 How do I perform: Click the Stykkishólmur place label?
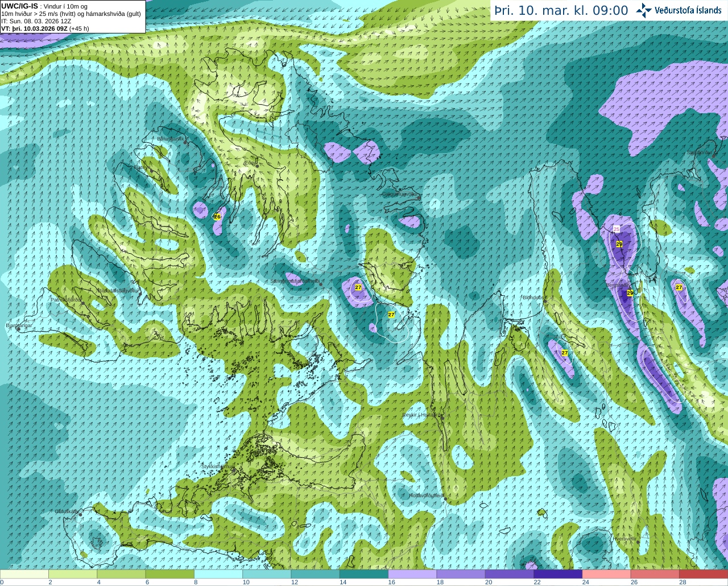pyautogui.click(x=218, y=466)
